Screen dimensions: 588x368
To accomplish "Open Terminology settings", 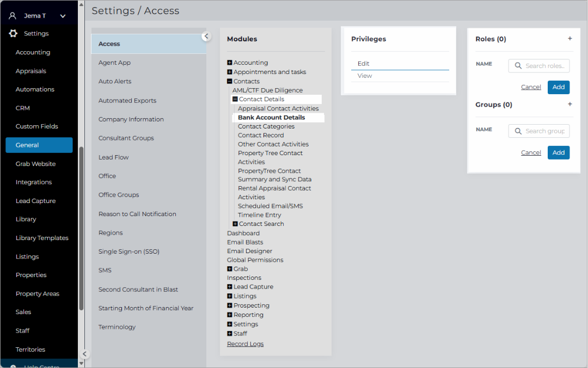I will point(117,327).
